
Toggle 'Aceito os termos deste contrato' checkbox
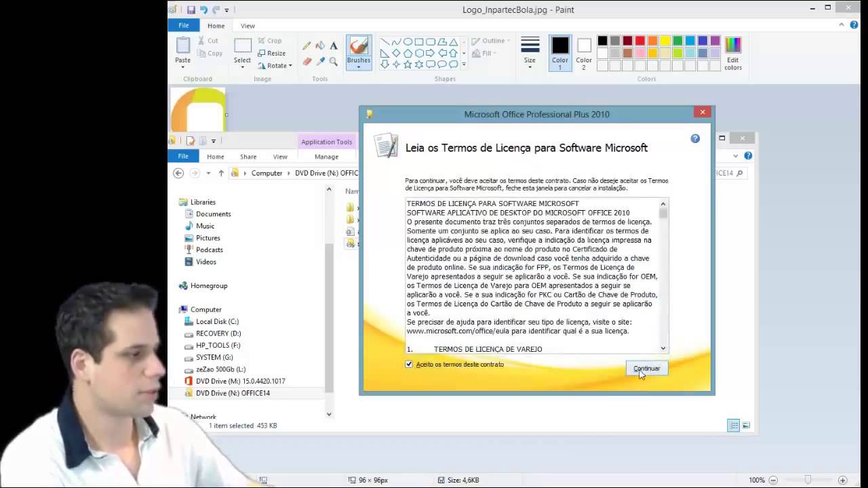coord(409,364)
